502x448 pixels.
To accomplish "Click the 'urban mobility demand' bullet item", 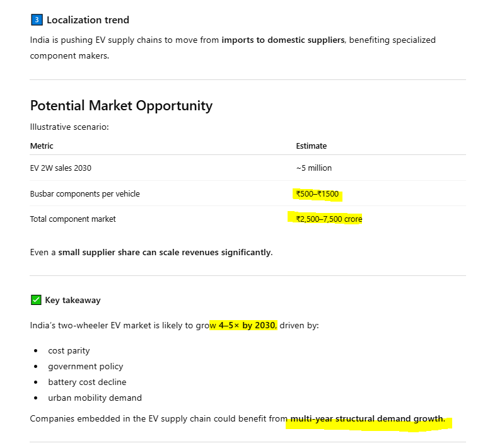I will click(95, 398).
